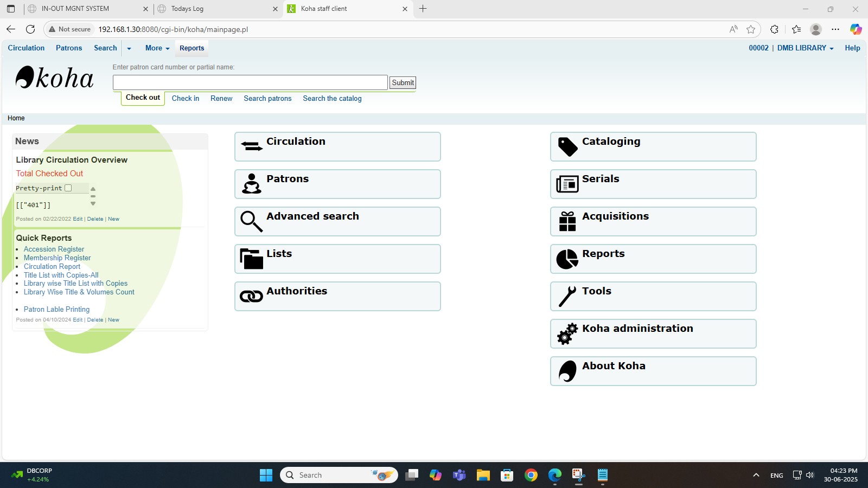Switch to the Renew tab

[x=221, y=99]
